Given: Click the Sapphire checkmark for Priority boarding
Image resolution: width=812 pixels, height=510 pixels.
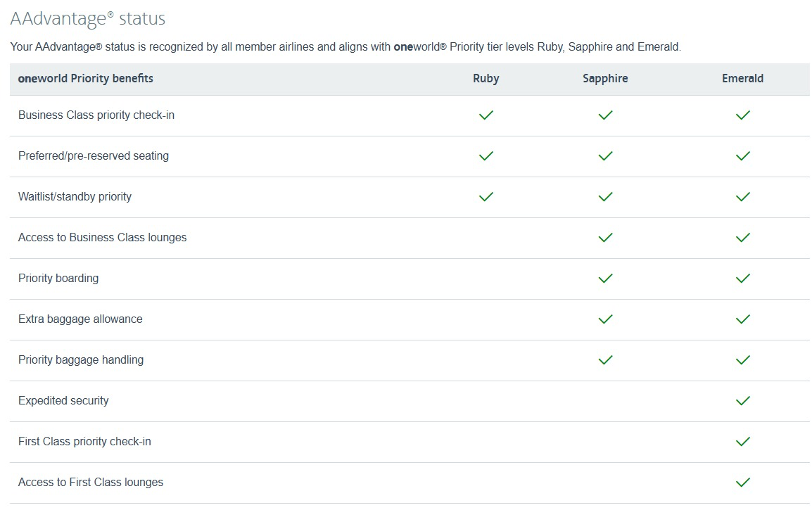Looking at the screenshot, I should tap(605, 279).
